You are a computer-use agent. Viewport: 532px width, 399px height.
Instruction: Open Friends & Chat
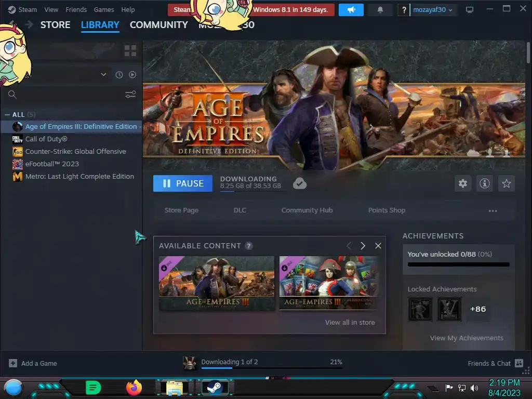(x=495, y=363)
